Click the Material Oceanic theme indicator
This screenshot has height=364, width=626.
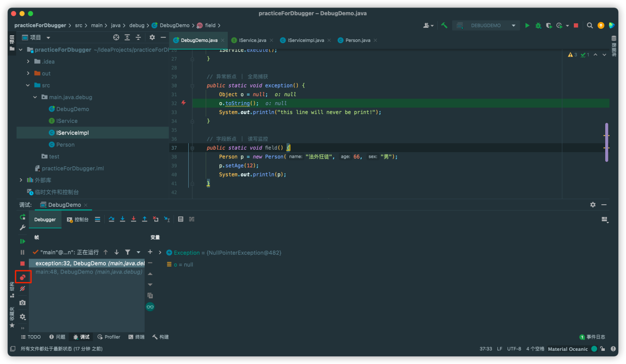click(568, 349)
